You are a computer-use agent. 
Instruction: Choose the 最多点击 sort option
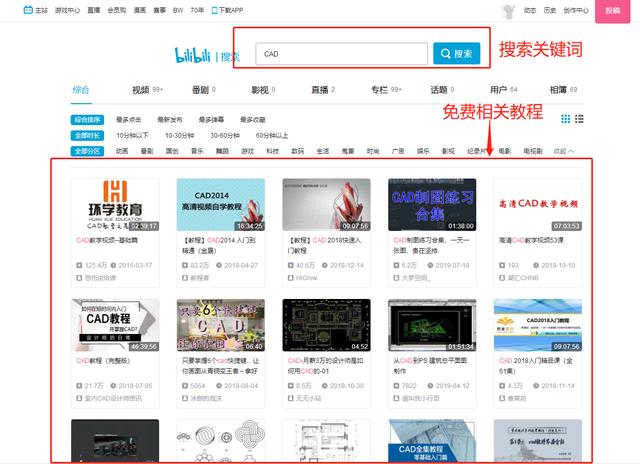pos(129,120)
